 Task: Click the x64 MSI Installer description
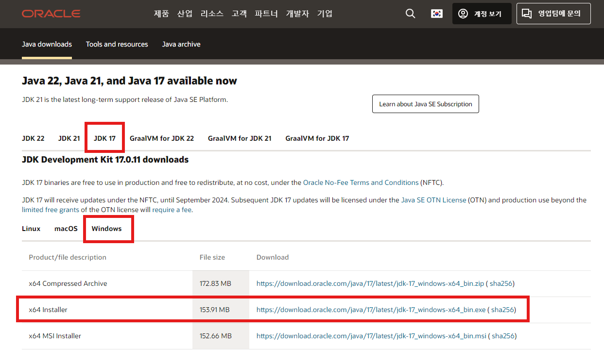coord(55,336)
